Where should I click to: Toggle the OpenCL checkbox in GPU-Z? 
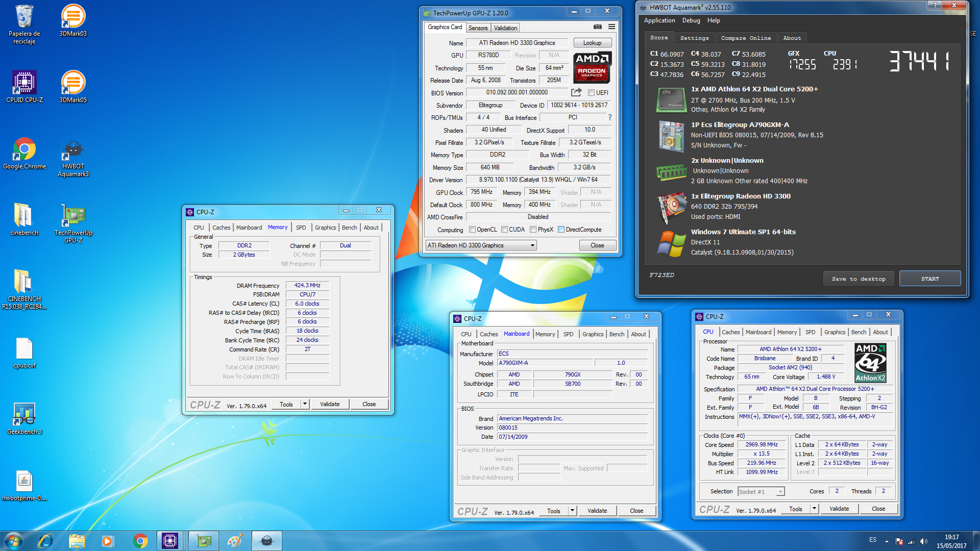(x=472, y=230)
